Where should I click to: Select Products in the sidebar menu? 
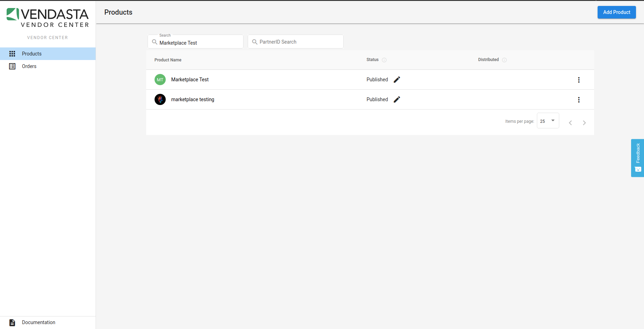coord(48,54)
